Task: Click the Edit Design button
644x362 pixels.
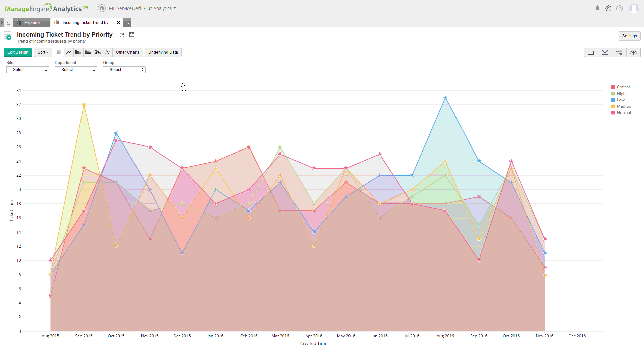Action: click(18, 52)
